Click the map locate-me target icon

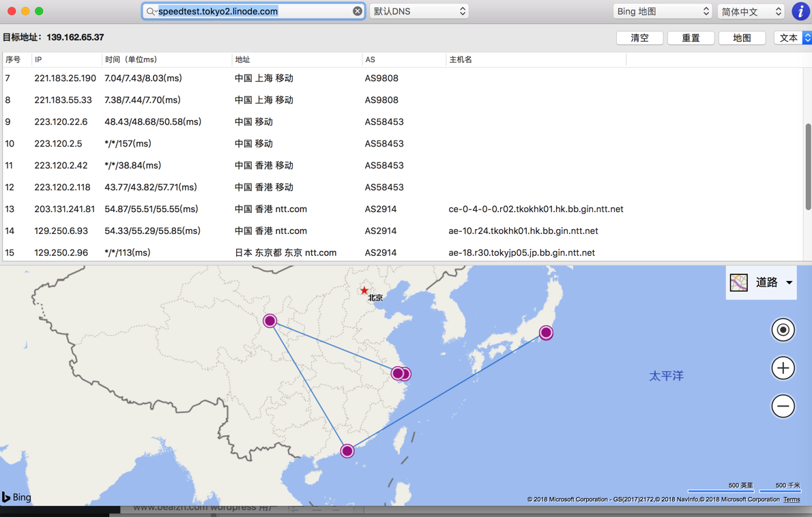(x=783, y=329)
